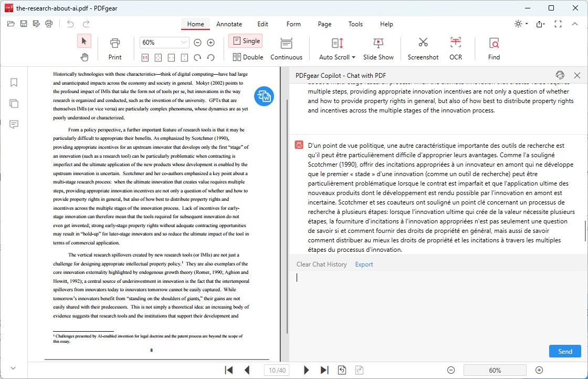This screenshot has width=588, height=379.
Task: Open the Page tab
Action: click(324, 24)
